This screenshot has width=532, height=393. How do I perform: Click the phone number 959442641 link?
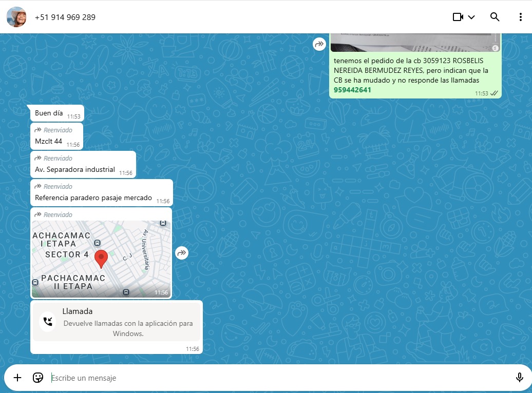pos(352,90)
